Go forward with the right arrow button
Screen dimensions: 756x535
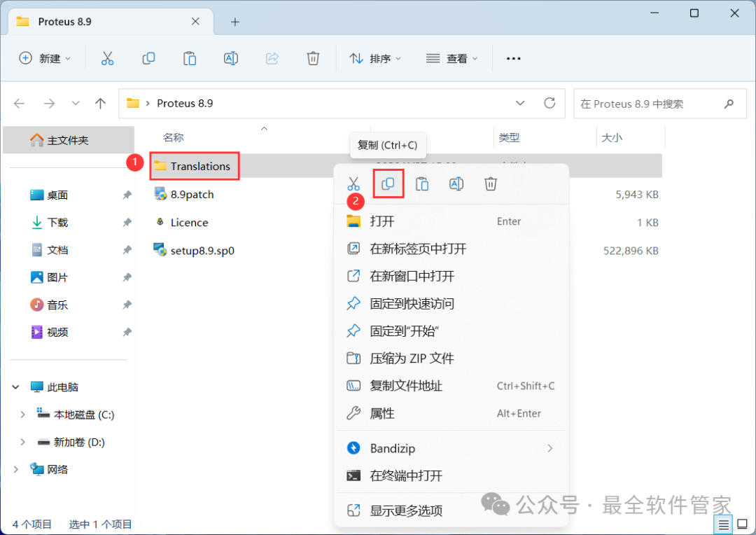tap(49, 103)
